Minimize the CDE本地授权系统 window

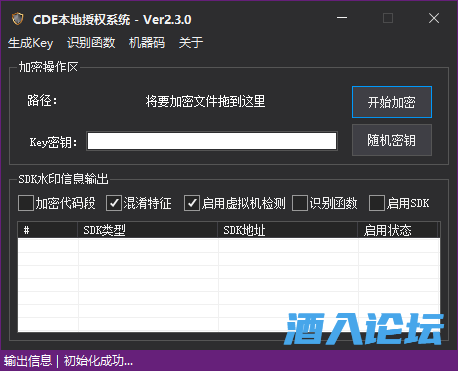point(342,18)
